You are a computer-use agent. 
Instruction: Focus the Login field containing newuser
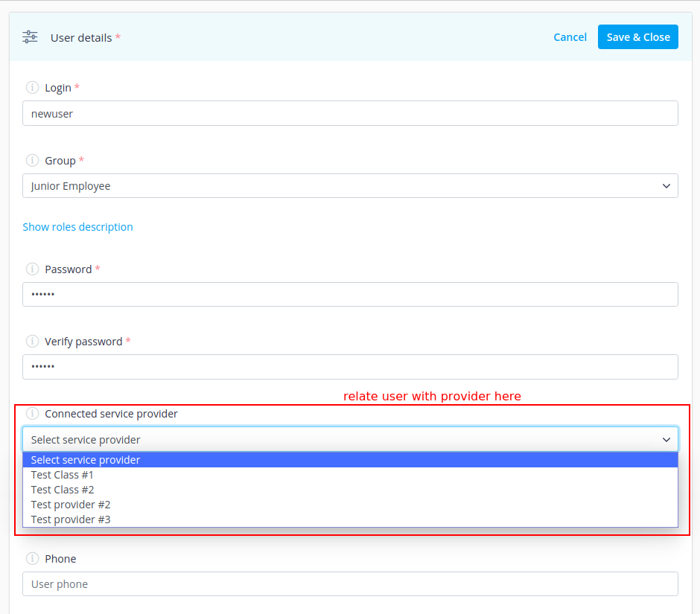(350, 114)
